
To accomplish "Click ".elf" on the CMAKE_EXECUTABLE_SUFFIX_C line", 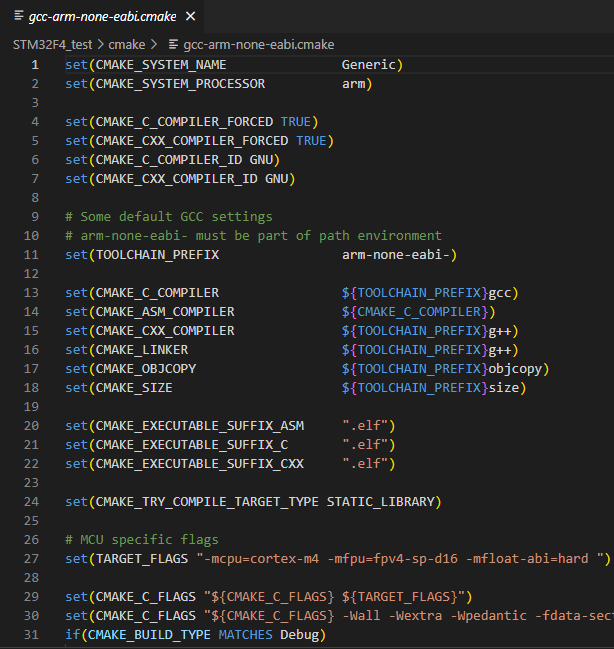I will tap(365, 445).
